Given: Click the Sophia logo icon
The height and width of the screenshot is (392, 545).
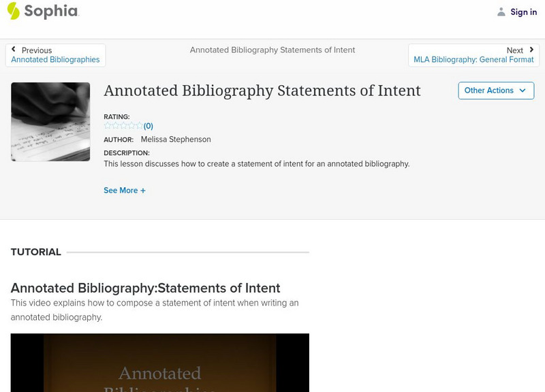Looking at the screenshot, I should point(14,11).
